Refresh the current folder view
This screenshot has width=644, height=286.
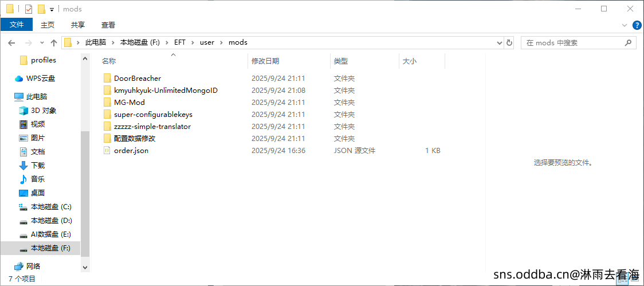[x=509, y=43]
